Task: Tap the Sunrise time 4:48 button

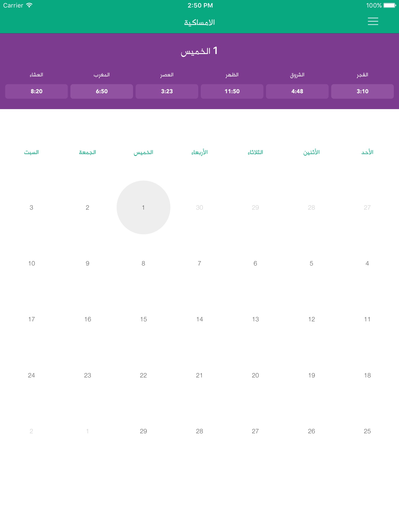Action: tap(297, 91)
